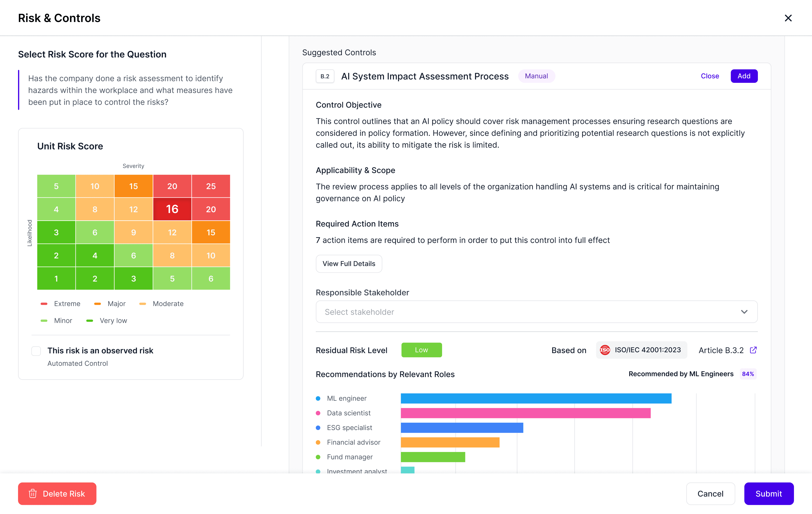Click the Manual tag on control
The height and width of the screenshot is (514, 812).
click(536, 76)
